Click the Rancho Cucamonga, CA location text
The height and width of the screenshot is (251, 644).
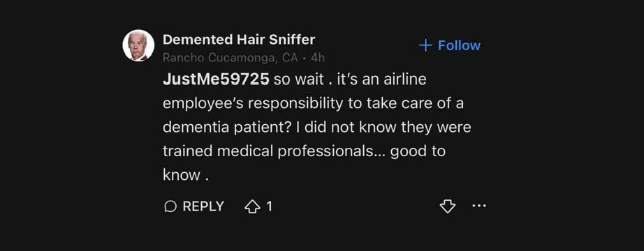[230, 59]
